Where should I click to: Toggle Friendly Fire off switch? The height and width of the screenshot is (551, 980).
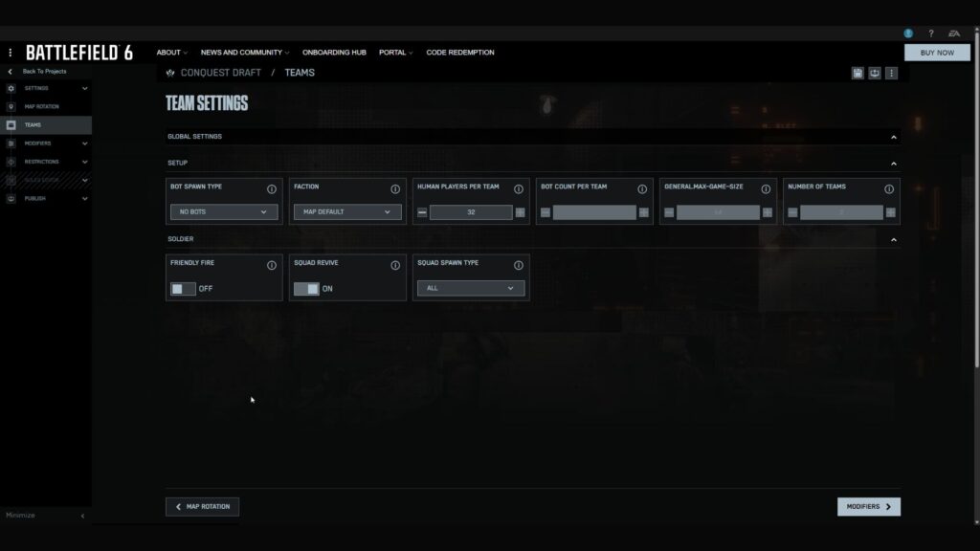[183, 288]
